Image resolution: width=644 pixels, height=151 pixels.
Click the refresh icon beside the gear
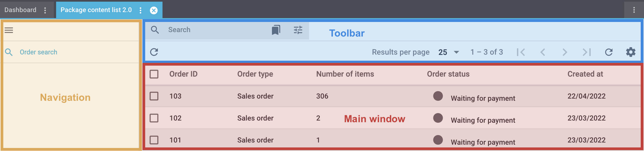(609, 52)
